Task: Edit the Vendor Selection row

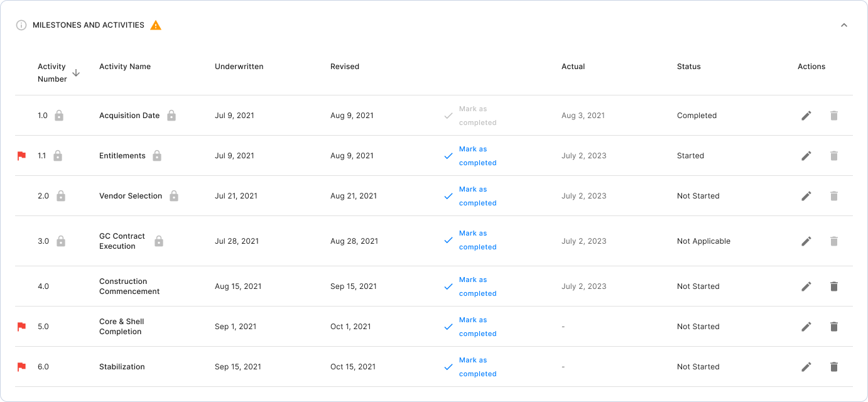Action: (806, 196)
